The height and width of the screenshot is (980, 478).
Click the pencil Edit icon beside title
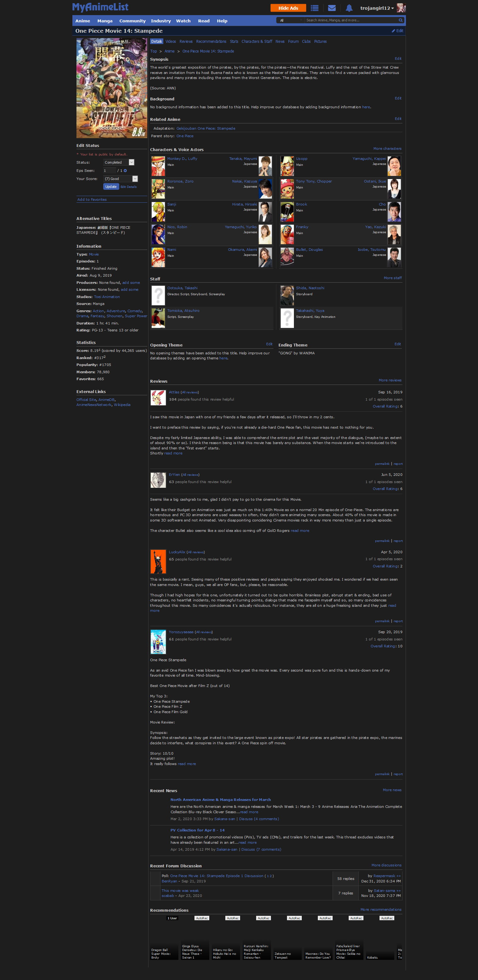point(397,31)
